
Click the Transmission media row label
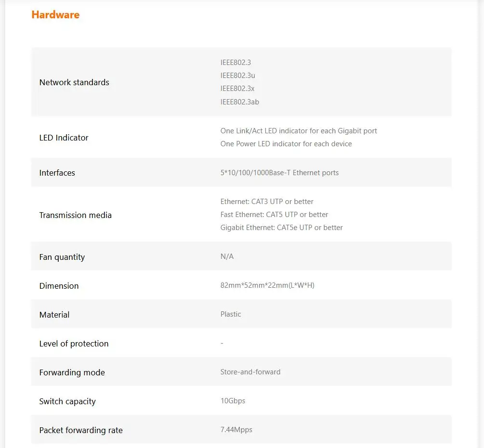click(75, 215)
